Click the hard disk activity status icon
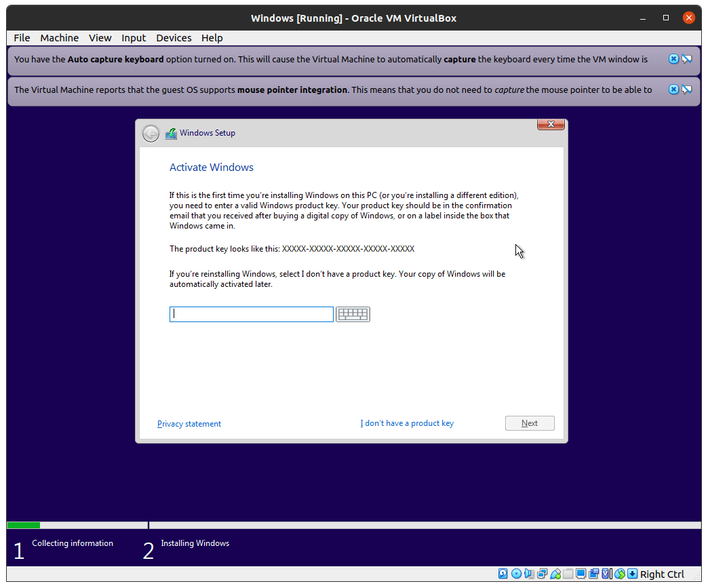This screenshot has width=708, height=588. point(503,574)
